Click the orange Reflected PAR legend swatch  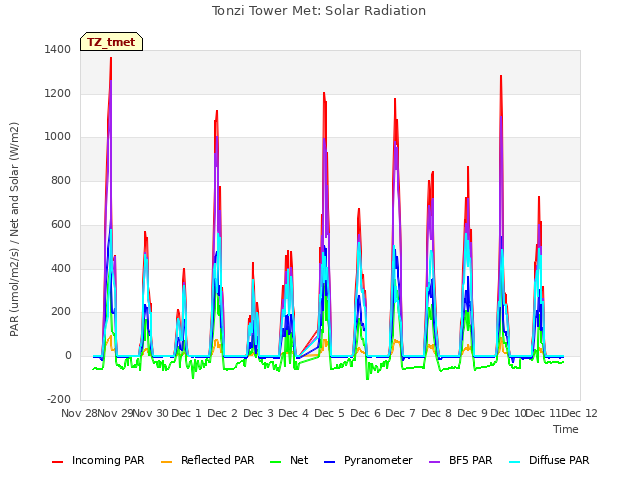pos(167,462)
